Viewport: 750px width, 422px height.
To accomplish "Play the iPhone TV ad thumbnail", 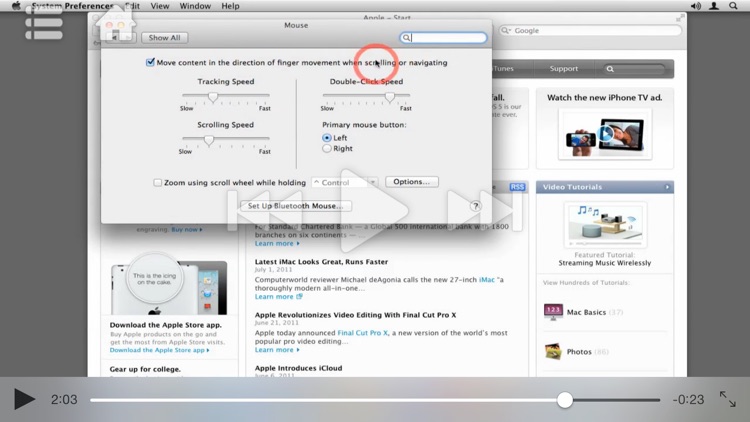I will [x=605, y=134].
